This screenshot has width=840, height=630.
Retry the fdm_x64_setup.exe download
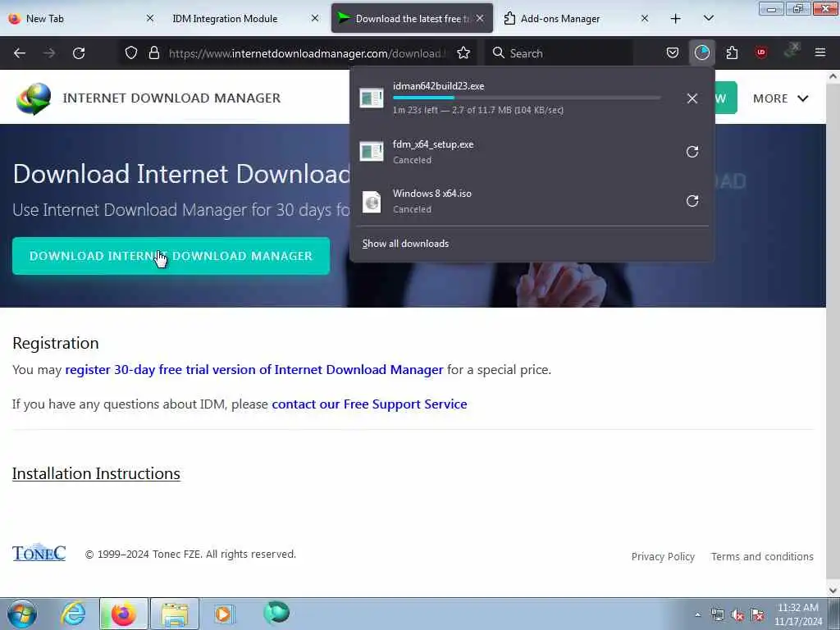click(692, 152)
